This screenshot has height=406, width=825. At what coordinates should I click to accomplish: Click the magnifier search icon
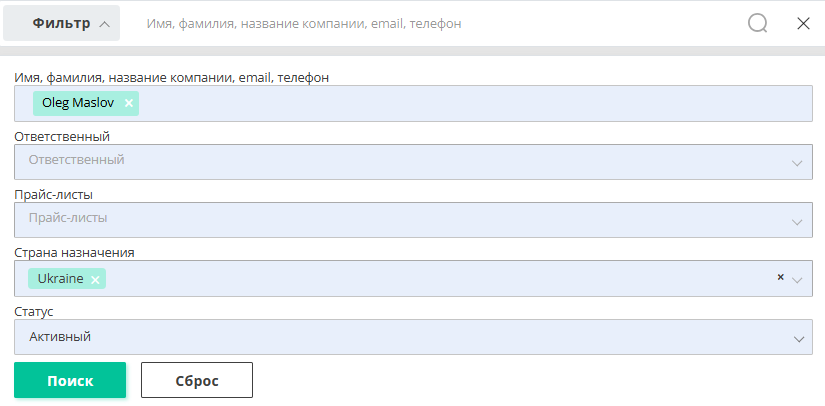(757, 23)
